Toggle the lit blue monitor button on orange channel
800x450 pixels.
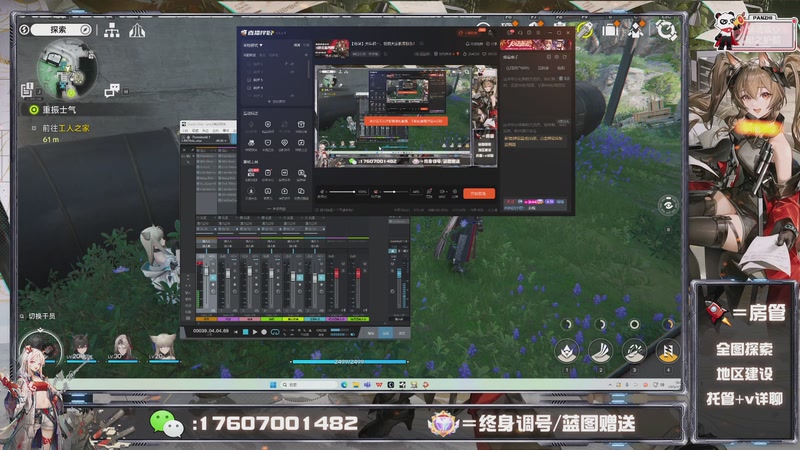point(213,278)
